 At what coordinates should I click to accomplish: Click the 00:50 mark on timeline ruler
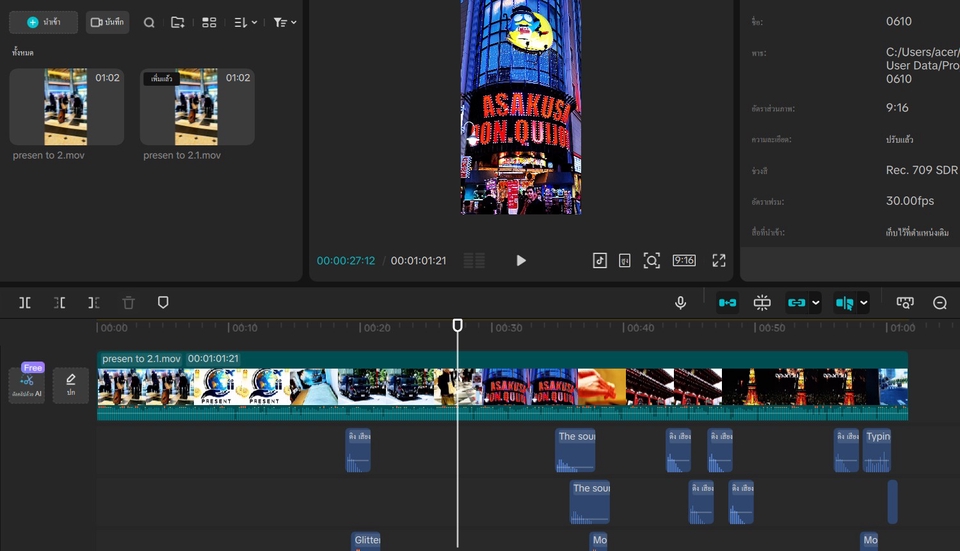click(x=772, y=328)
